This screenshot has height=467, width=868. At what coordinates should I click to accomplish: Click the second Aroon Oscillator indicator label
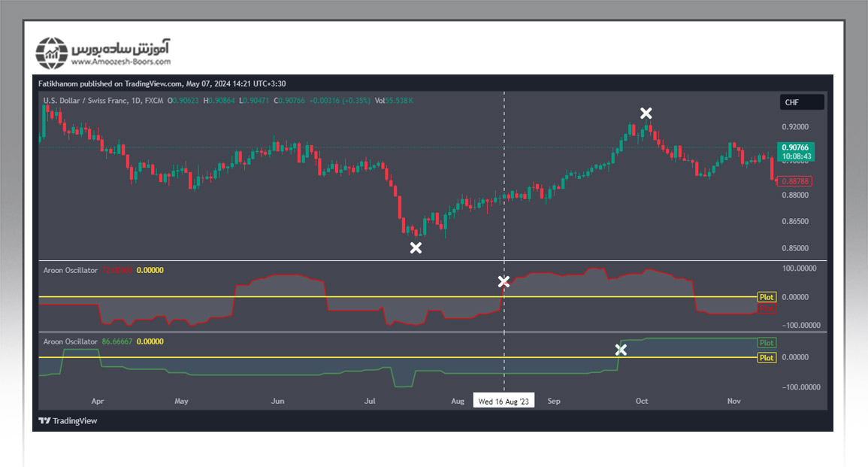(70, 341)
